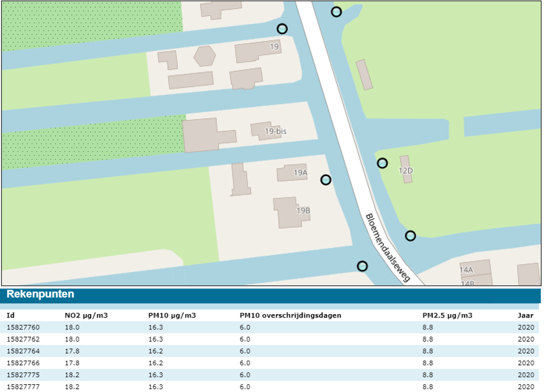Click PM2.5 value 8.8 in row 15827775
This screenshot has height=392, width=544.
(x=427, y=375)
